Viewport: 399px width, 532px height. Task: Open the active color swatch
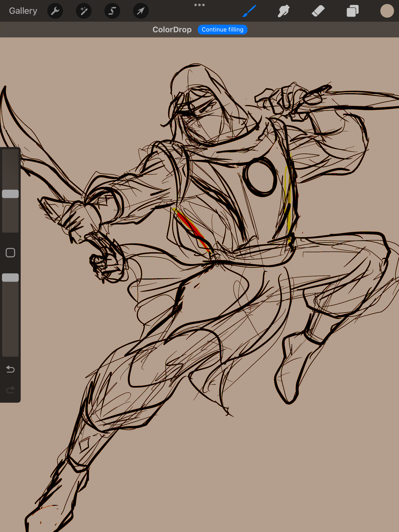pos(387,11)
